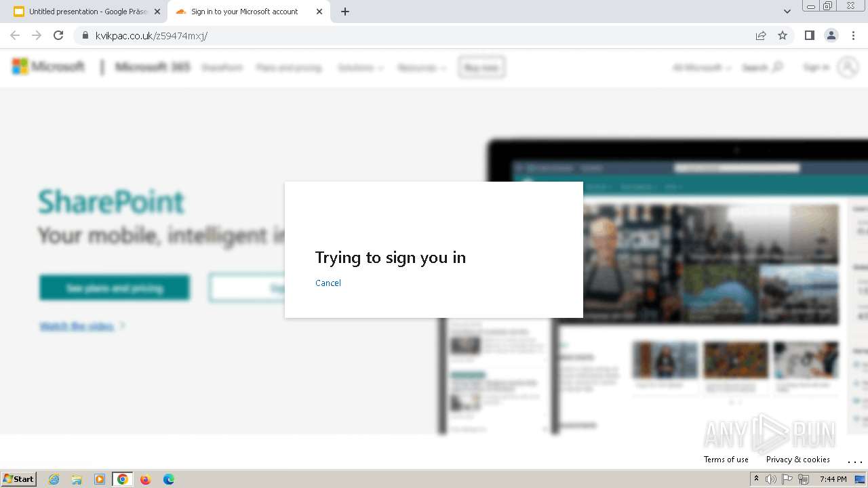Close the Untitled presentation tab
This screenshot has width=868, height=488.
click(157, 12)
